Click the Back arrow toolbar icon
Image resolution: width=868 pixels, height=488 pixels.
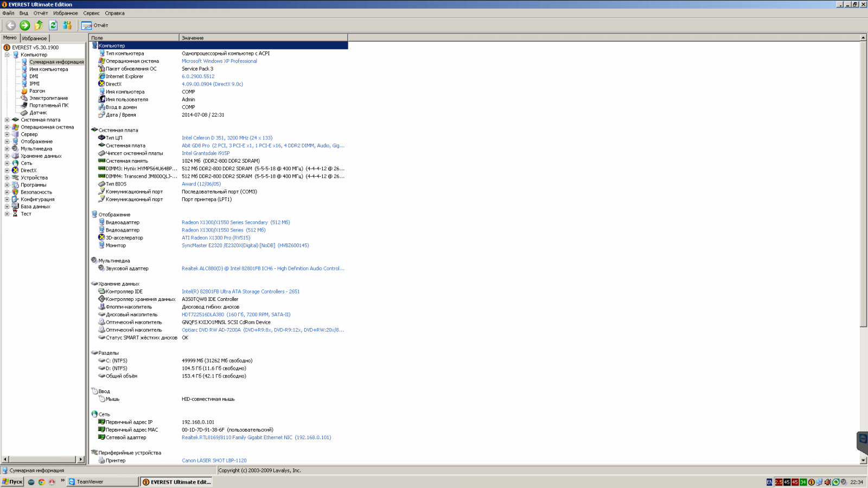click(x=11, y=25)
